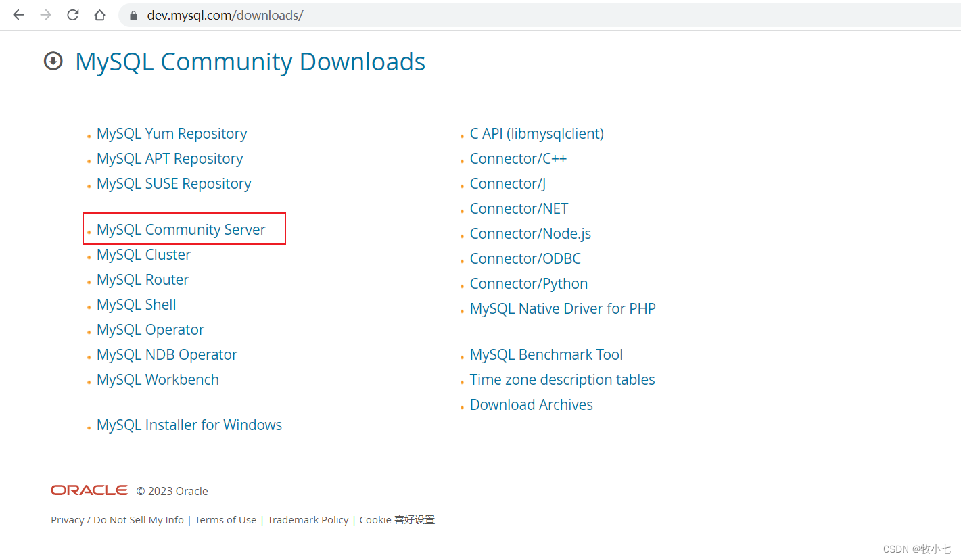Viewport: 961px width, 560px height.
Task: Open Connector/C++ link
Action: [x=519, y=159]
